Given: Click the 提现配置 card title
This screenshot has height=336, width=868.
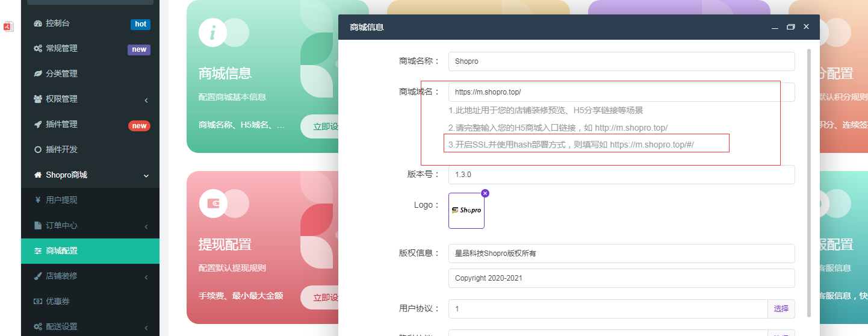Looking at the screenshot, I should pyautogui.click(x=225, y=244).
